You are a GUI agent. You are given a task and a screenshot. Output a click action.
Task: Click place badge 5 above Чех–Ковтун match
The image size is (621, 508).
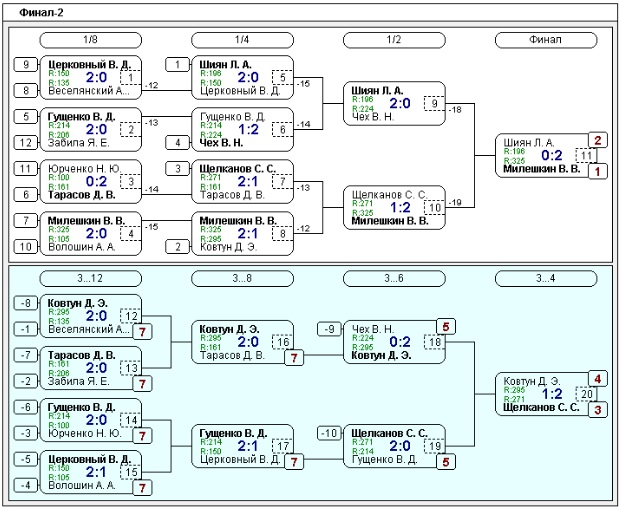(446, 327)
